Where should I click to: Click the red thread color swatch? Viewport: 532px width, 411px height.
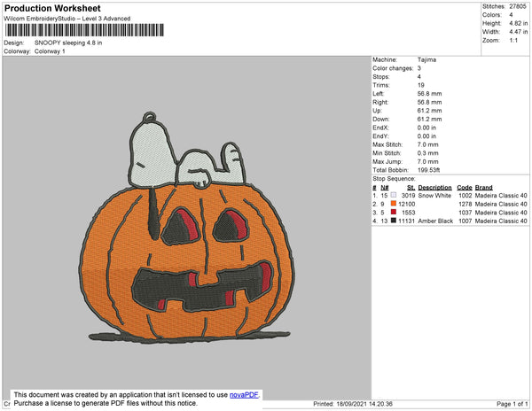(x=394, y=212)
